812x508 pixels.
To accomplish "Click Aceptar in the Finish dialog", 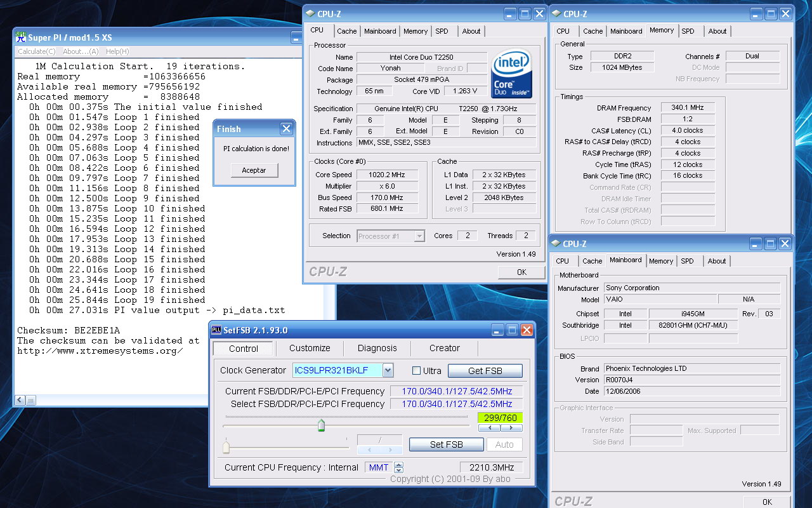I will 254,170.
